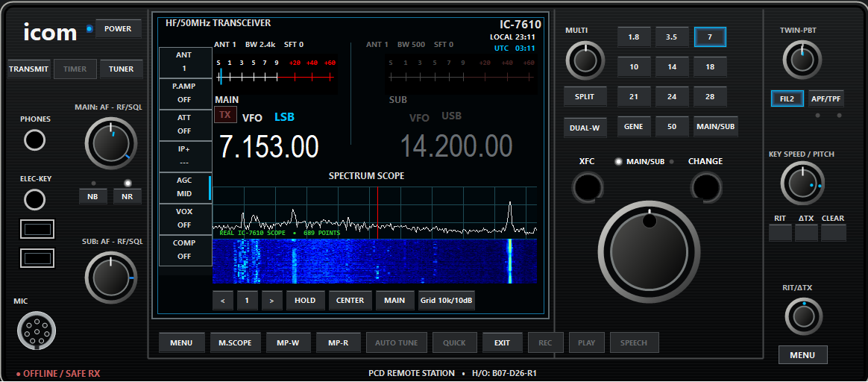Click the SUB AF-RF/SQL knob

pyautogui.click(x=110, y=277)
